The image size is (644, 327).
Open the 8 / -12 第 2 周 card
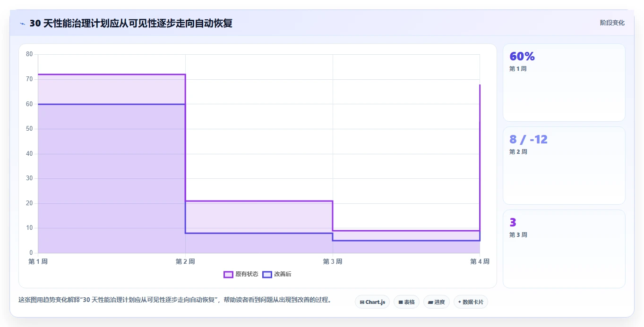pos(564,166)
